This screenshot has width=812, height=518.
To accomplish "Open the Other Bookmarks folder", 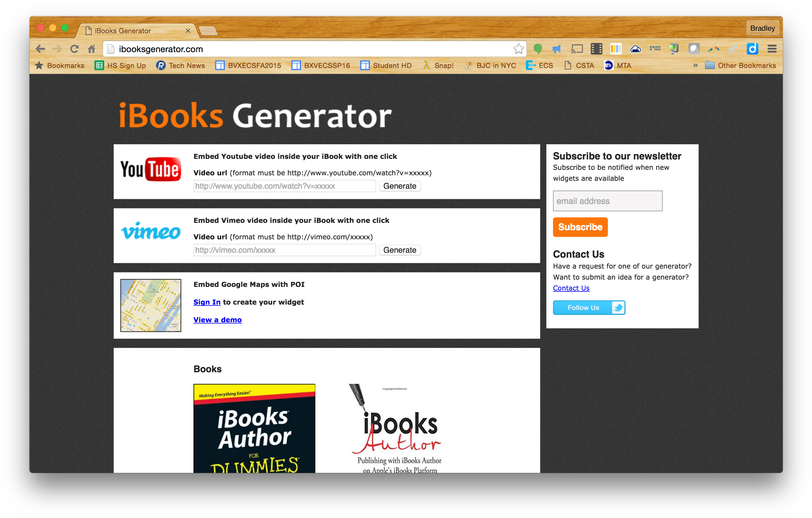I will click(x=740, y=66).
